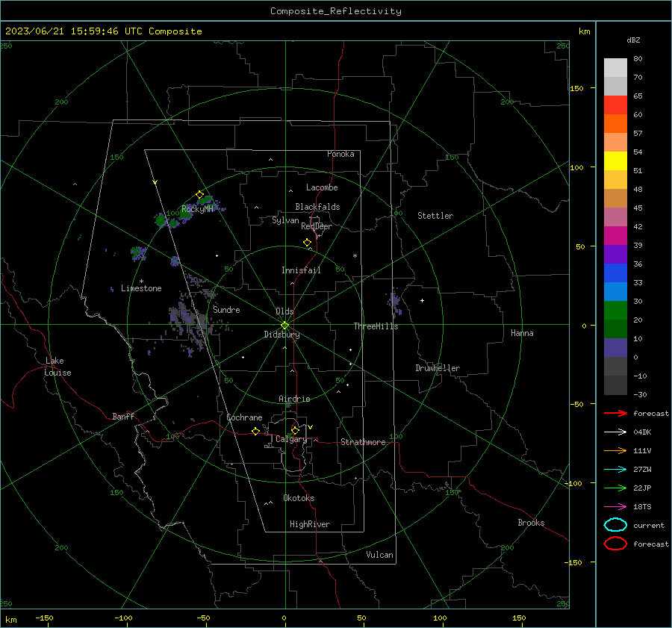Click the Sylvan label
672x628 pixels.
(285, 220)
